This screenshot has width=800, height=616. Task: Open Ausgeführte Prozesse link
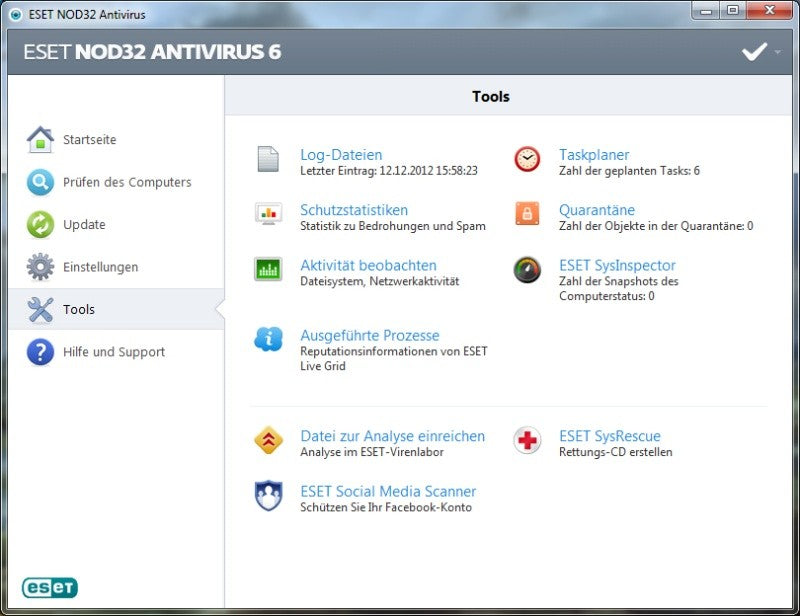(x=370, y=335)
